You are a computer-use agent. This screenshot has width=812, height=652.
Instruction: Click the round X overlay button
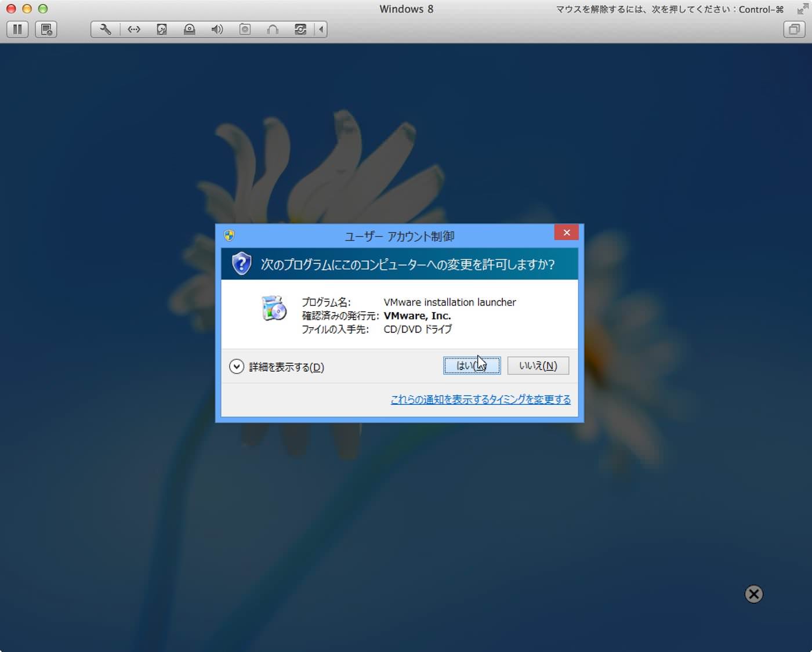point(753,593)
